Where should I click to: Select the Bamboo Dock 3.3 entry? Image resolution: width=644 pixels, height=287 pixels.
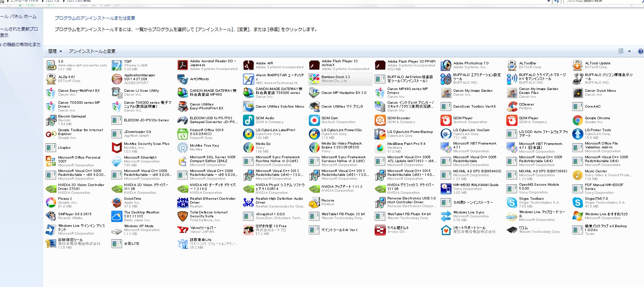(340, 79)
